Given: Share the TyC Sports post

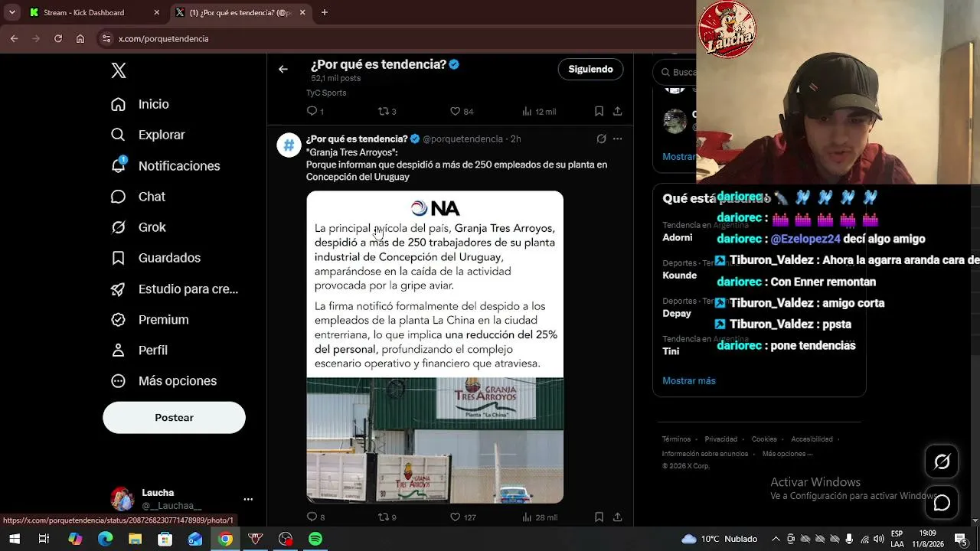Looking at the screenshot, I should [x=617, y=111].
